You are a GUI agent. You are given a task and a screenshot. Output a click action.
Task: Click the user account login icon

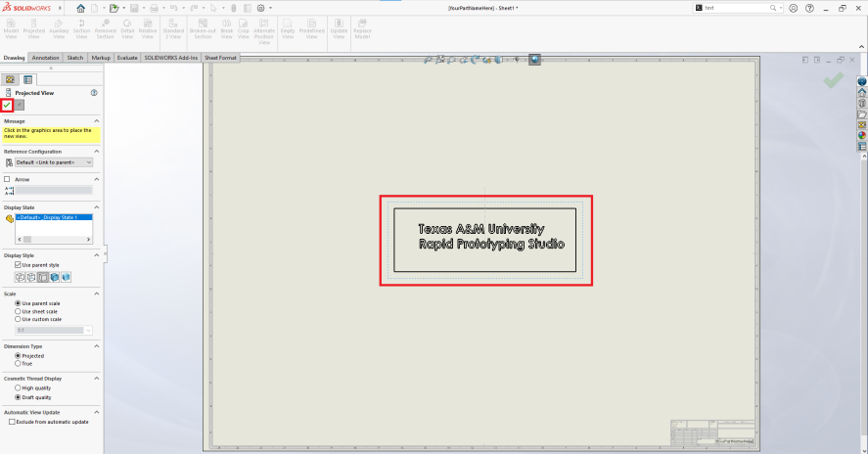coord(793,8)
